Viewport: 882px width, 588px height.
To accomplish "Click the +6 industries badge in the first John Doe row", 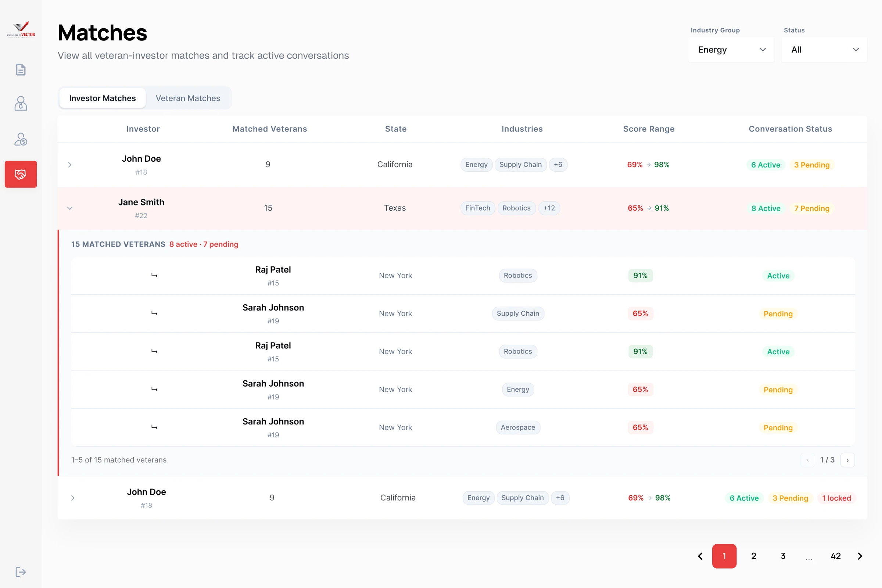I will pyautogui.click(x=558, y=165).
